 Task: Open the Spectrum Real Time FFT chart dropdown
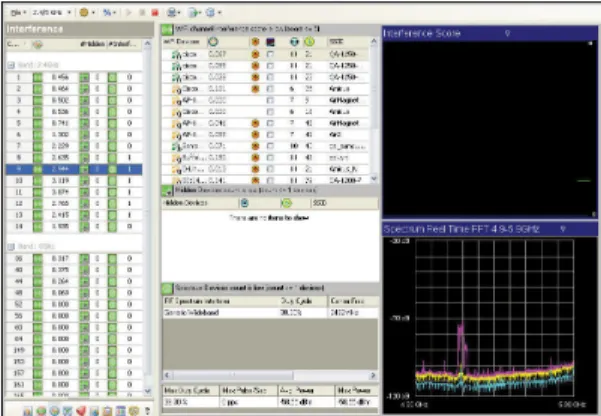tap(563, 229)
